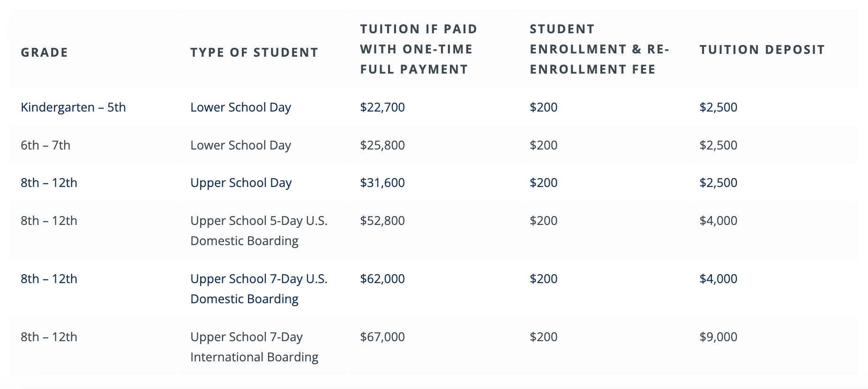Viewport: 868px width, 389px height.
Task: Click the TYPE OF STUDENT header
Action: pos(254,52)
